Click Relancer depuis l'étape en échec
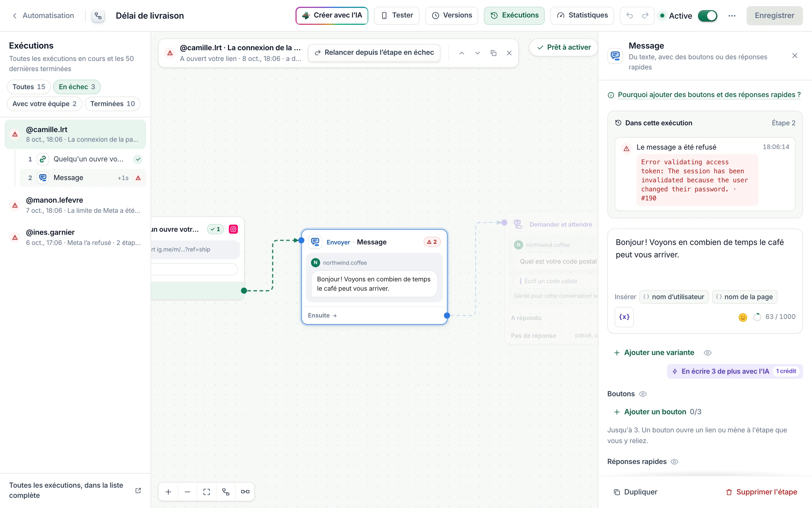The width and height of the screenshot is (812, 508). click(374, 53)
